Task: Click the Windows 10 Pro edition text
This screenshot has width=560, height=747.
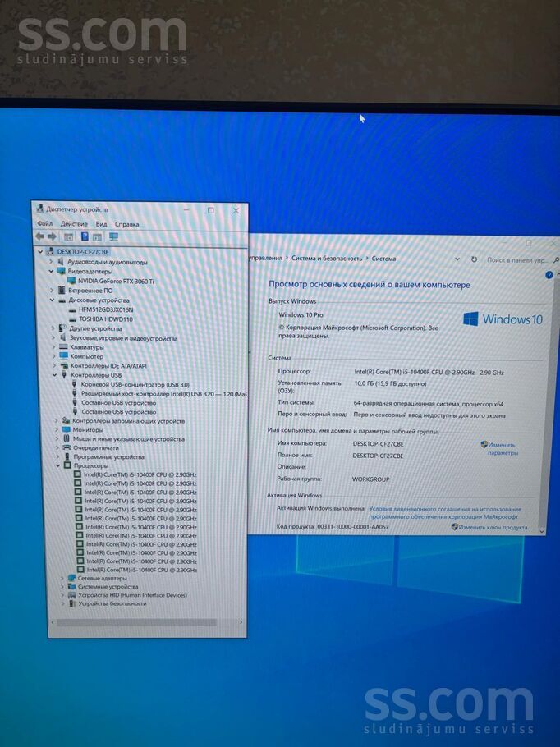Action: pos(301,315)
